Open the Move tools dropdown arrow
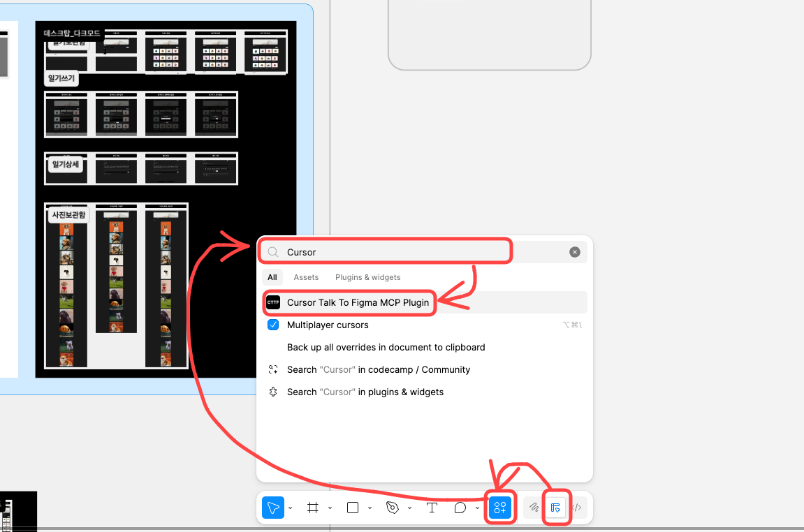Image resolution: width=804 pixels, height=532 pixels. coord(290,508)
